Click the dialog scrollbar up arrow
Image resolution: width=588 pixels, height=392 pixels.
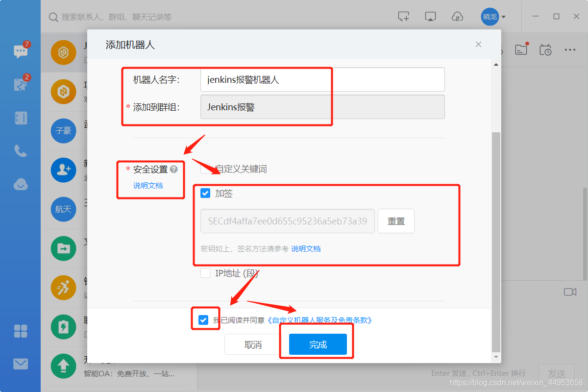coord(496,64)
